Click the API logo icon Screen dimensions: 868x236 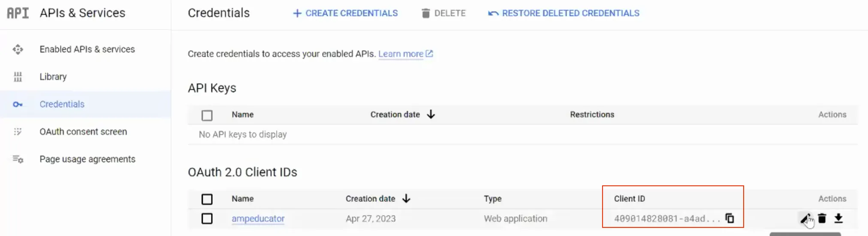pos(18,13)
